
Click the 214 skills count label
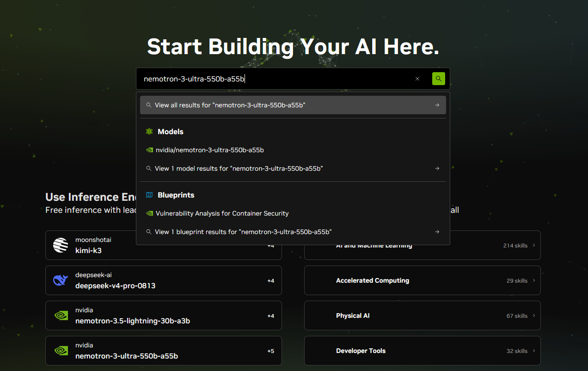point(515,246)
